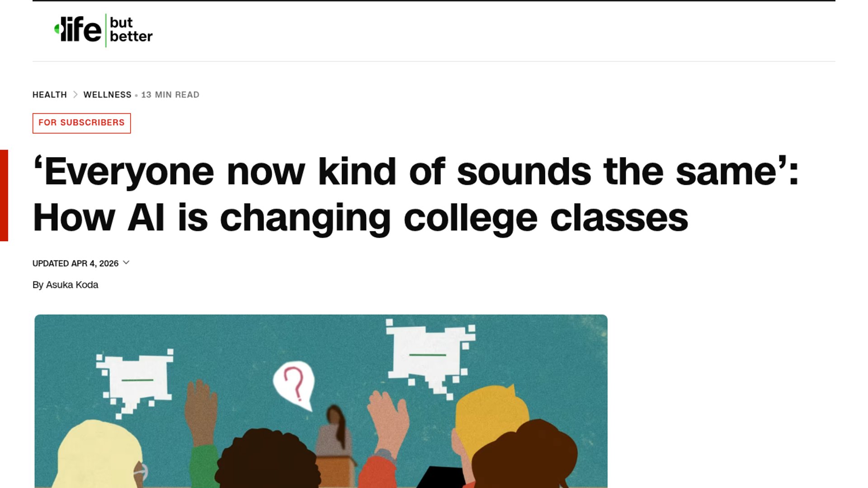
Task: Click the 'UPDATED APR 4, 2026' text
Action: pos(75,263)
